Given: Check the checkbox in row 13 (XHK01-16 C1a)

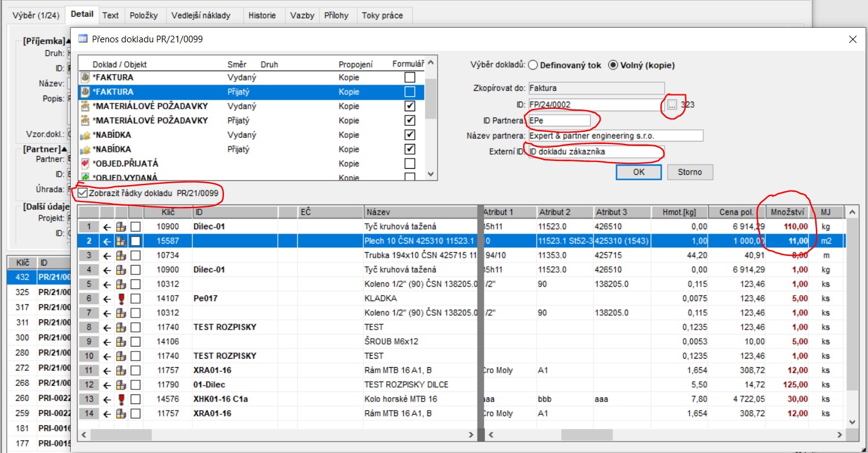Looking at the screenshot, I should (x=136, y=399).
